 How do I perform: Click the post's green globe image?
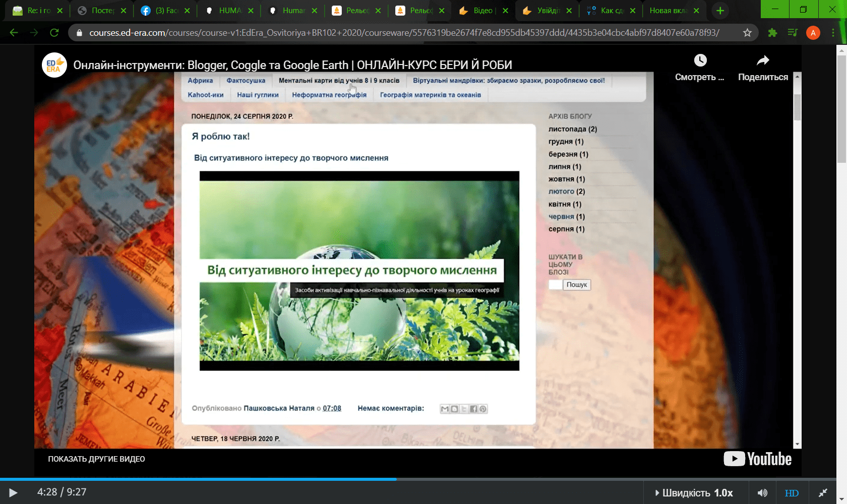pyautogui.click(x=359, y=271)
